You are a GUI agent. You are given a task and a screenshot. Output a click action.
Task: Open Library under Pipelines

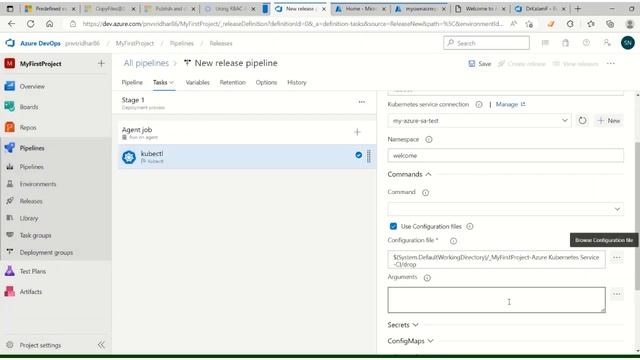pos(29,218)
